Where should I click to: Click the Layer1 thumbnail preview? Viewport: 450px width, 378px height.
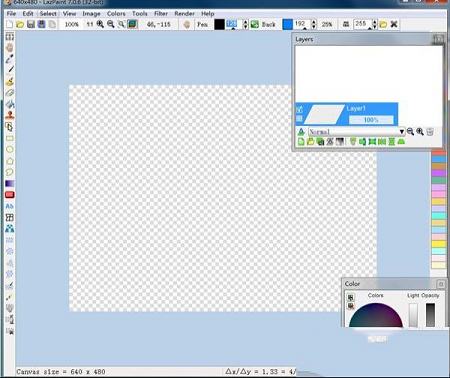point(324,114)
